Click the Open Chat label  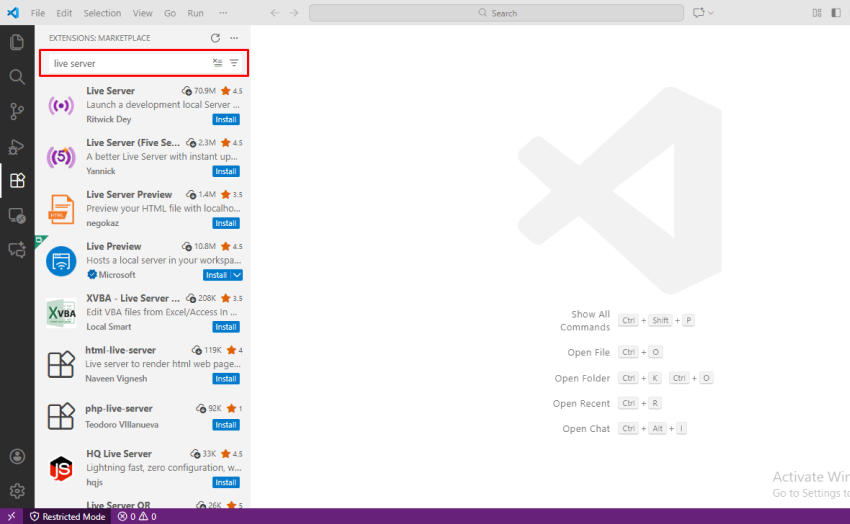click(x=586, y=429)
